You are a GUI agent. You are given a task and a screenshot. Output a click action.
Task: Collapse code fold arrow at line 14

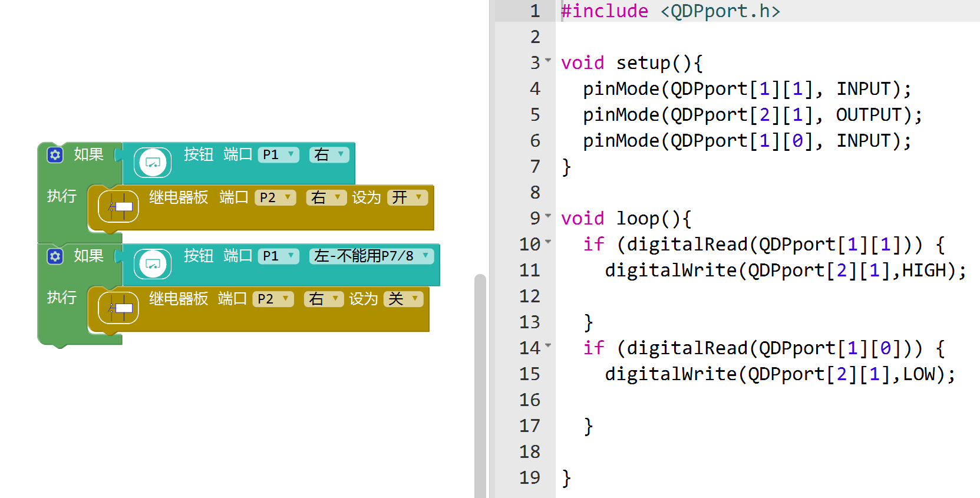click(548, 345)
